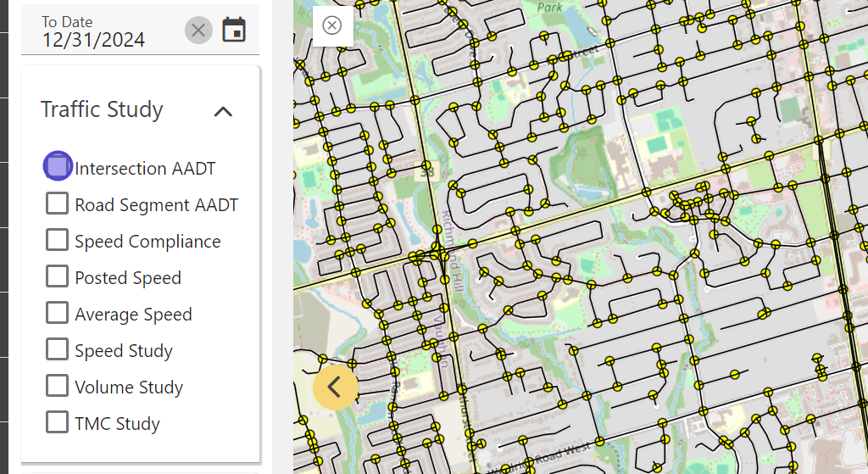Clear the To Date field value
Image resolution: width=868 pixels, height=474 pixels.
click(x=198, y=31)
